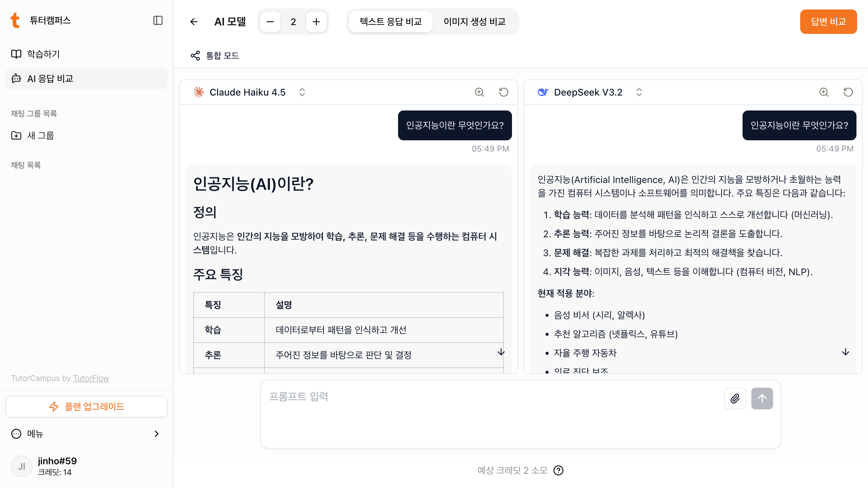Image resolution: width=868 pixels, height=488 pixels.
Task: Decrease AI model count with minus
Action: tap(270, 22)
